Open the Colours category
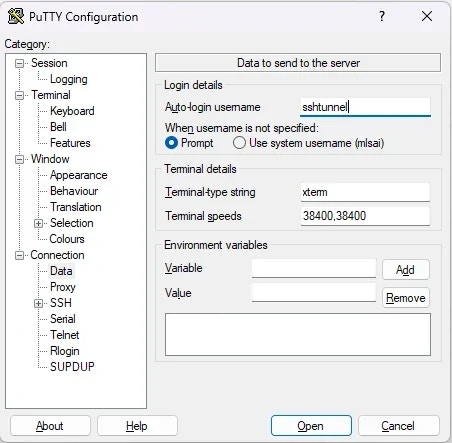 pyautogui.click(x=67, y=239)
